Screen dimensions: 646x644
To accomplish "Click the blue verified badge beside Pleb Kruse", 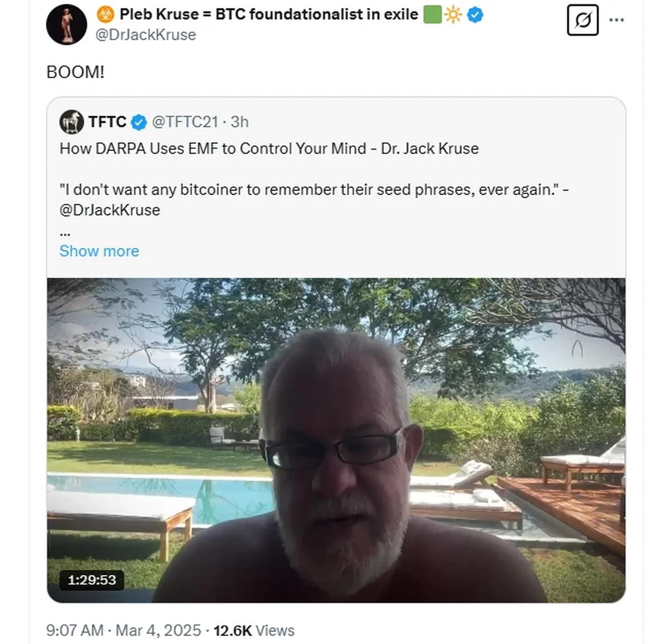I will click(x=475, y=15).
